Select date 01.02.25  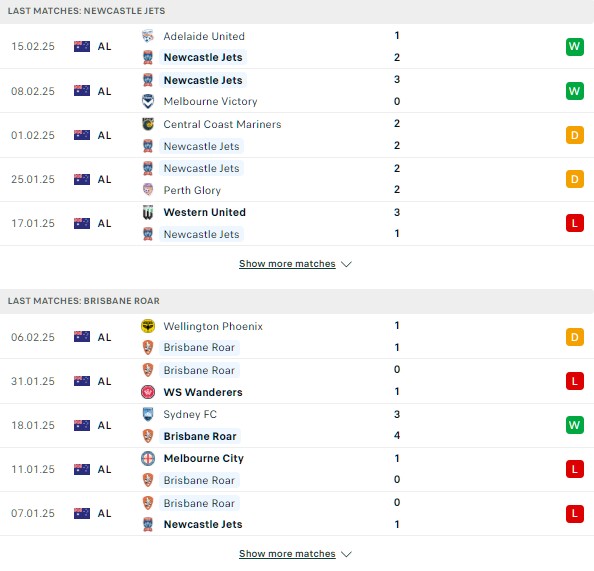tap(33, 135)
